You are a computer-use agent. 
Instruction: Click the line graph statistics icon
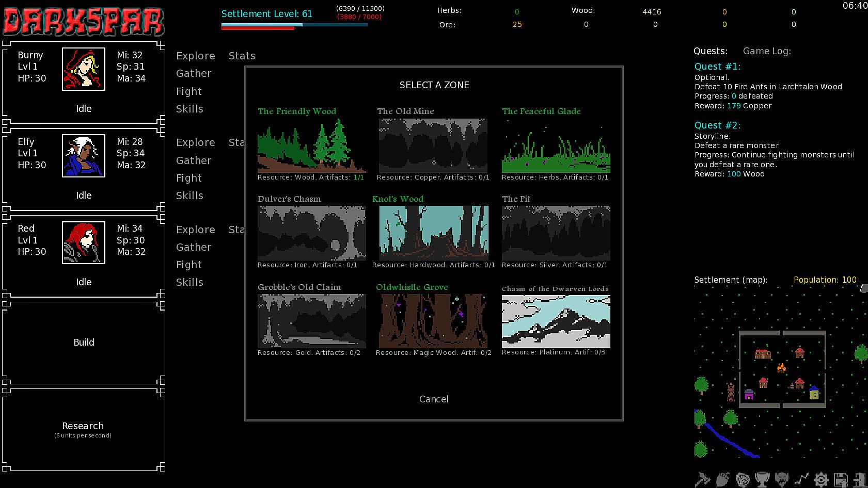point(801,479)
